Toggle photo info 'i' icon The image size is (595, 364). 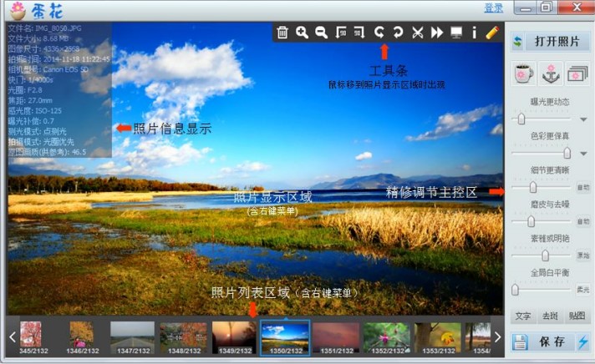click(x=474, y=33)
